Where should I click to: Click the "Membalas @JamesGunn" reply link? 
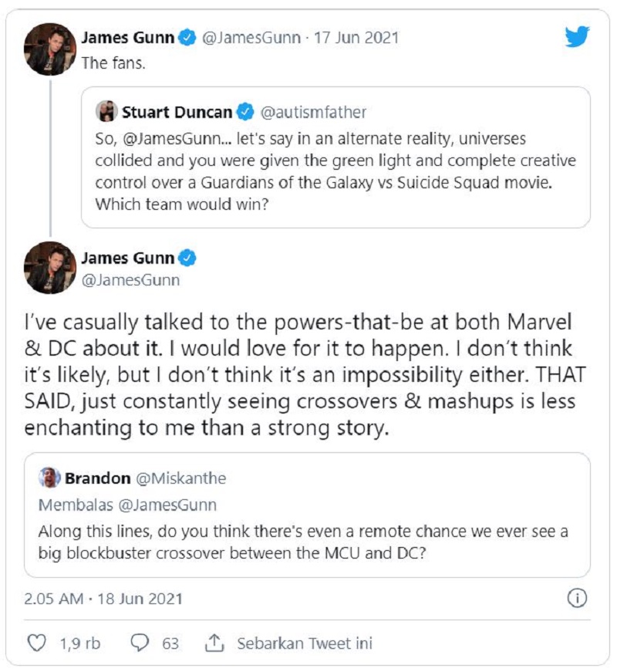tap(129, 505)
